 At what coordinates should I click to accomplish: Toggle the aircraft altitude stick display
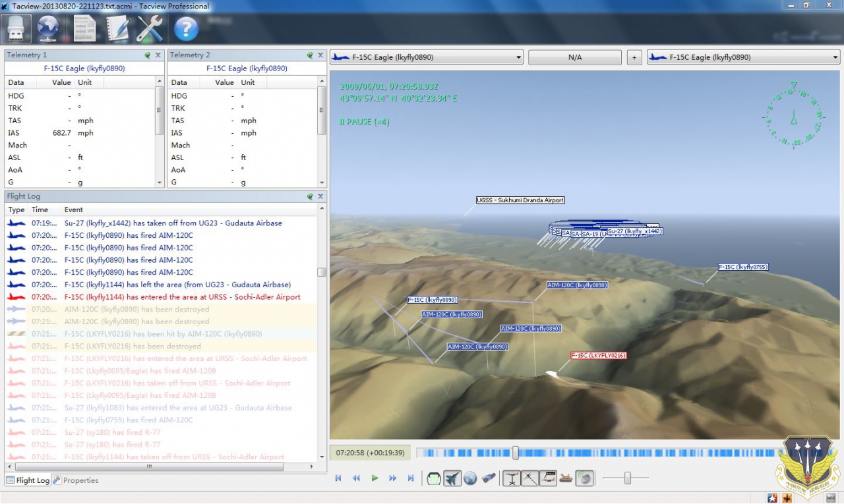tap(512, 478)
